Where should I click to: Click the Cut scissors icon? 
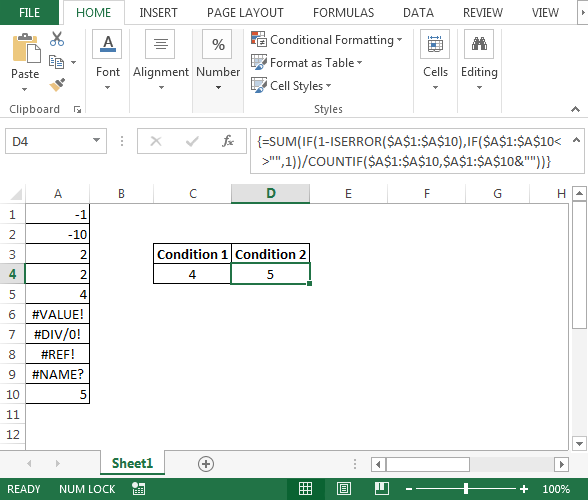pyautogui.click(x=57, y=39)
